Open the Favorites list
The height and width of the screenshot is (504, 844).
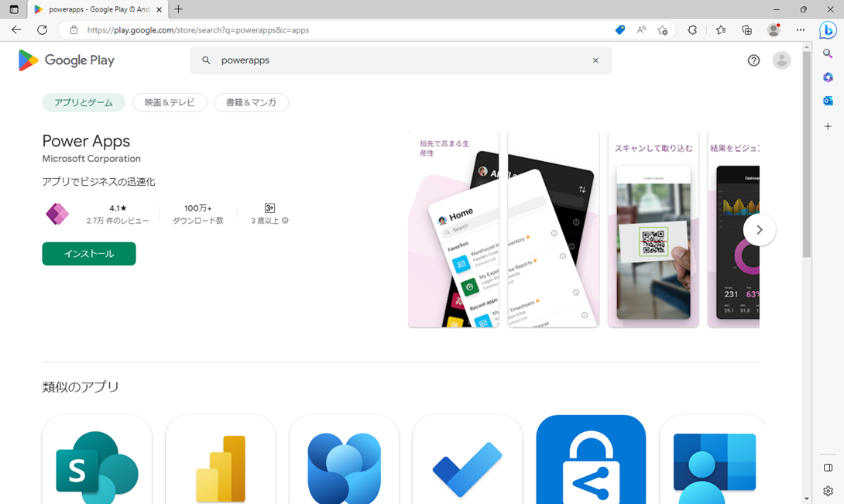pos(721,30)
